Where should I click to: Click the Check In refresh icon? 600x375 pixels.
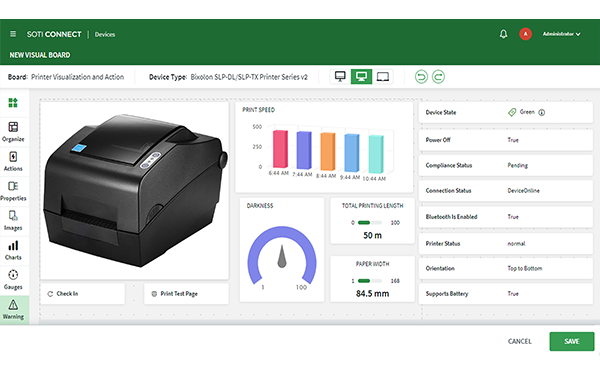50,294
